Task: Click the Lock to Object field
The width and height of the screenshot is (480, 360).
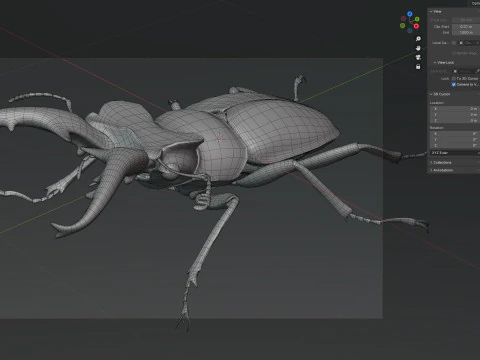Action: pos(466,71)
